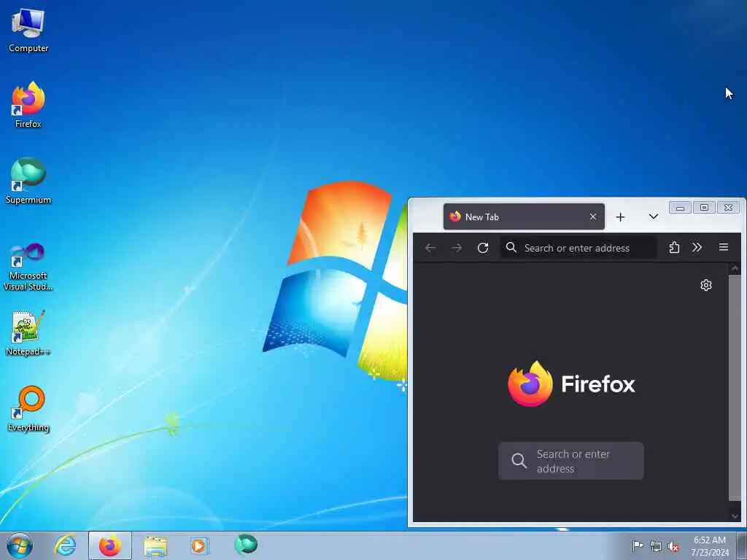Screen dimensions: 747x560
Task: Open the List all tabs dropdown
Action: (653, 217)
